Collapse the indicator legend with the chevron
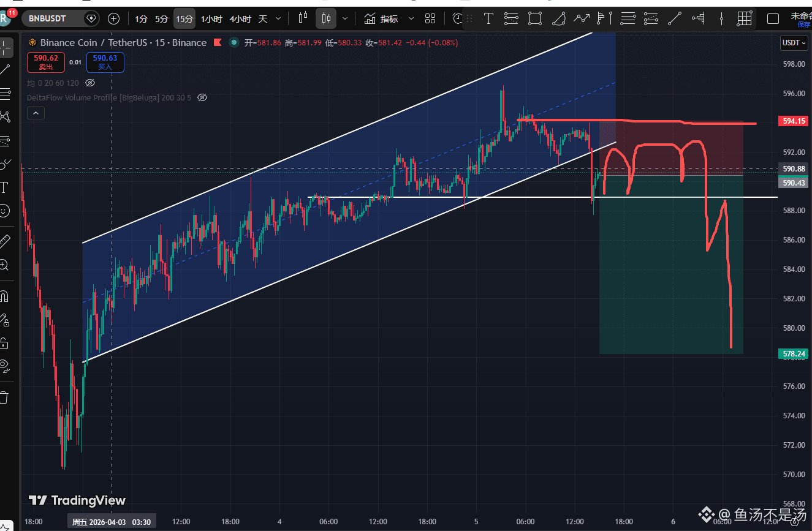The height and width of the screenshot is (531, 812). click(x=36, y=113)
